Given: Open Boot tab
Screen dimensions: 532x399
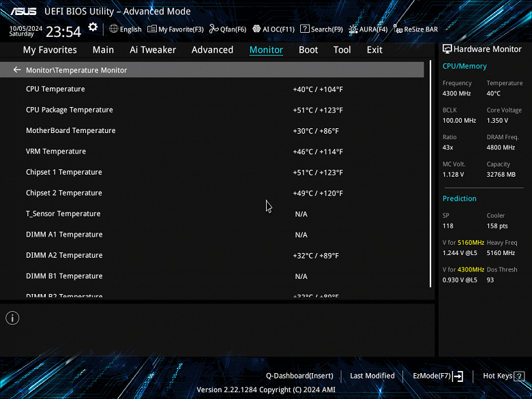Looking at the screenshot, I should tap(308, 50).
